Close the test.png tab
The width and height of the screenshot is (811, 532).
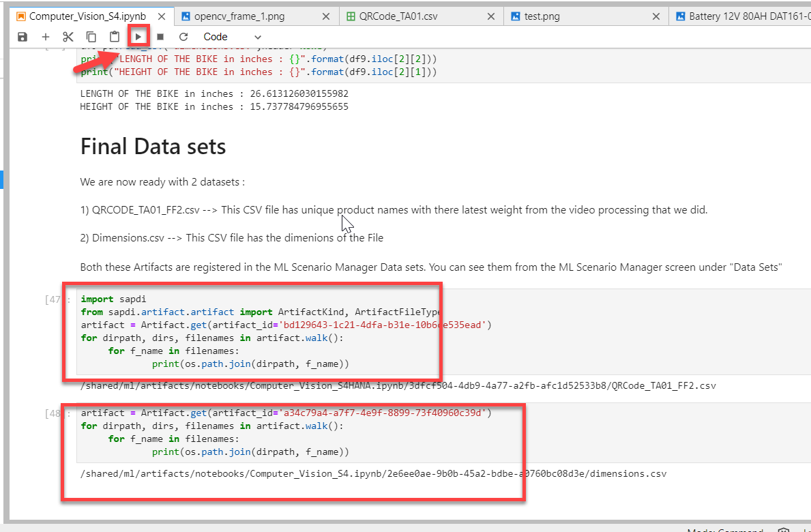655,16
